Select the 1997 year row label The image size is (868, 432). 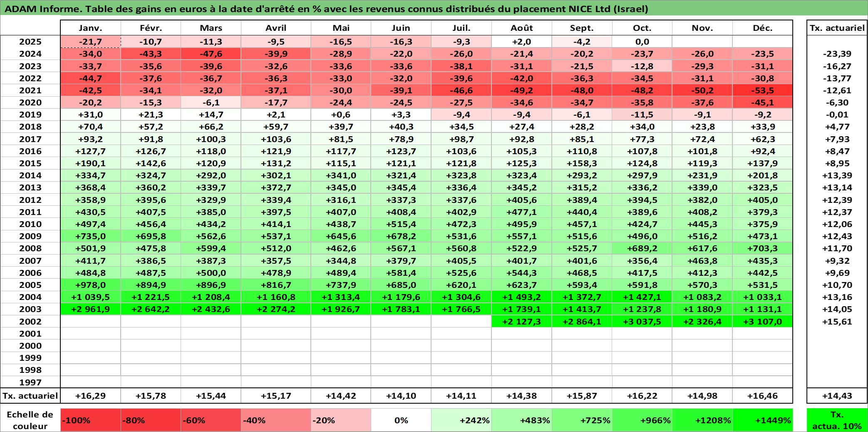(x=30, y=382)
